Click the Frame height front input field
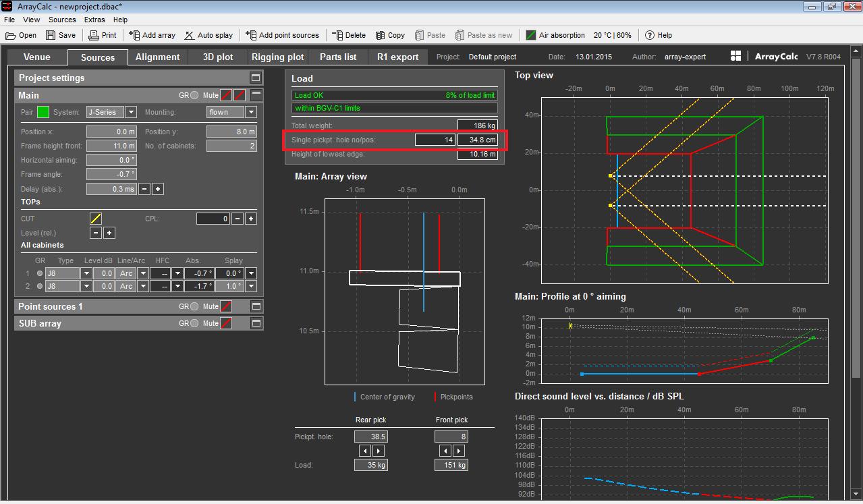Image resolution: width=863 pixels, height=504 pixels. click(111, 146)
